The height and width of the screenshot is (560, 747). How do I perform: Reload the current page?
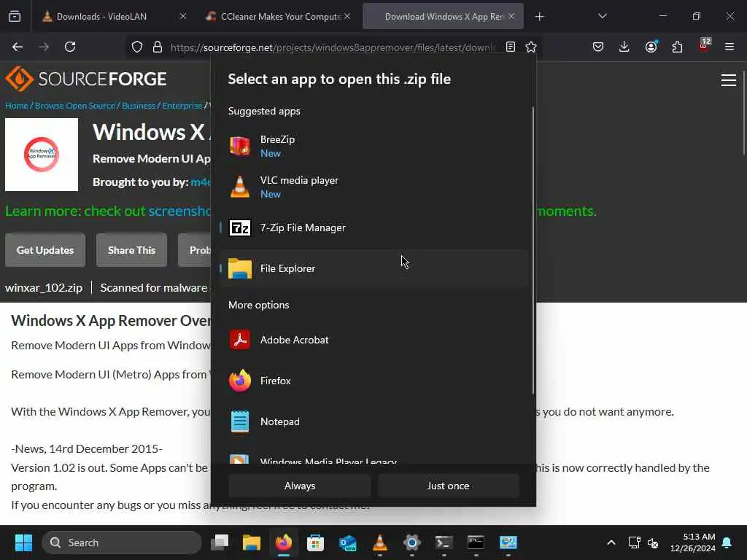pos(70,47)
